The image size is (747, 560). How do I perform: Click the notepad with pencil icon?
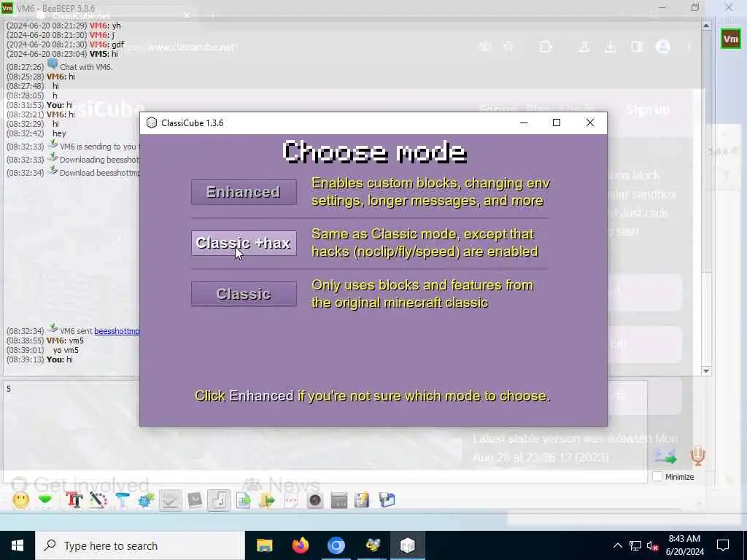(362, 500)
